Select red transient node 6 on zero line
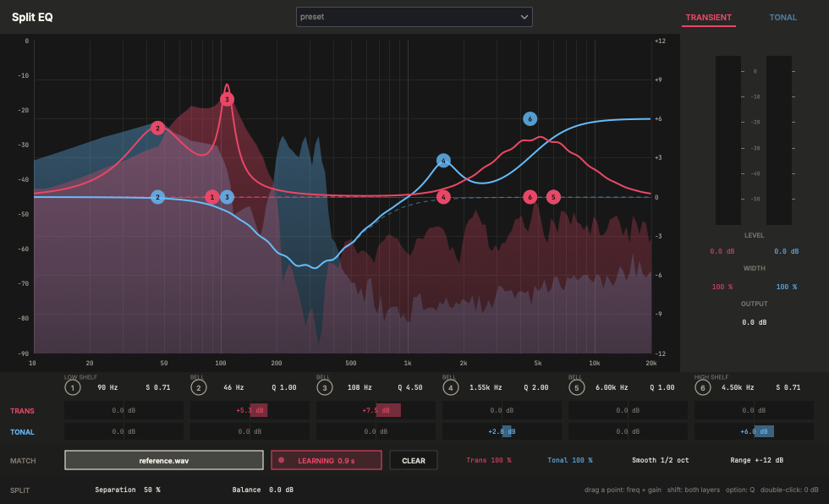Screen dimensions: 829x504 (x=530, y=197)
